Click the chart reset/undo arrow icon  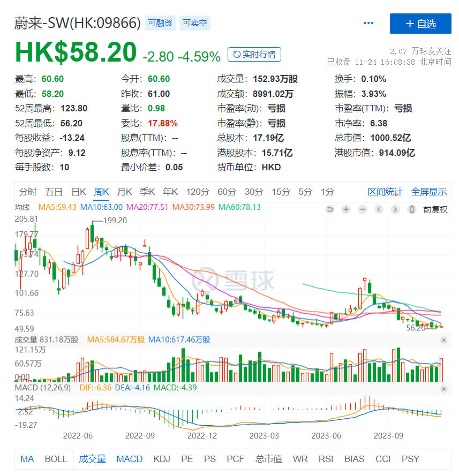(x=330, y=209)
